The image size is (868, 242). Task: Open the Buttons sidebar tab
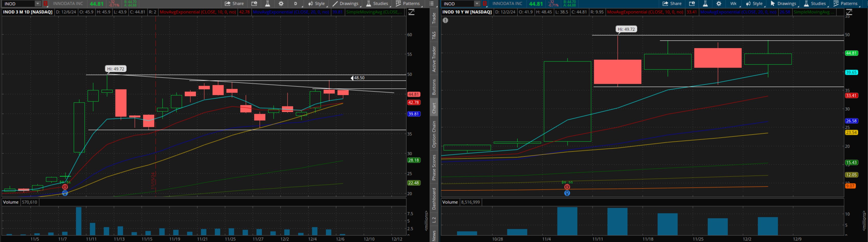tap(434, 87)
